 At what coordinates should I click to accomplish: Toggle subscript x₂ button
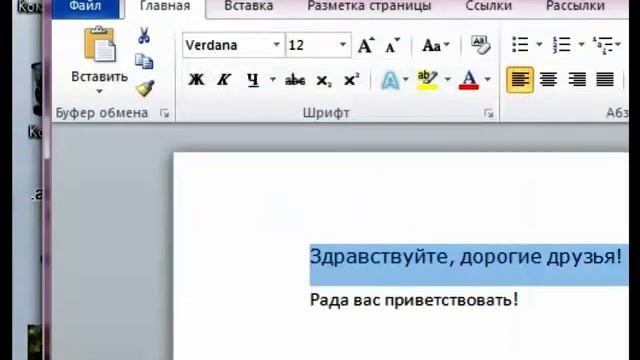[324, 80]
